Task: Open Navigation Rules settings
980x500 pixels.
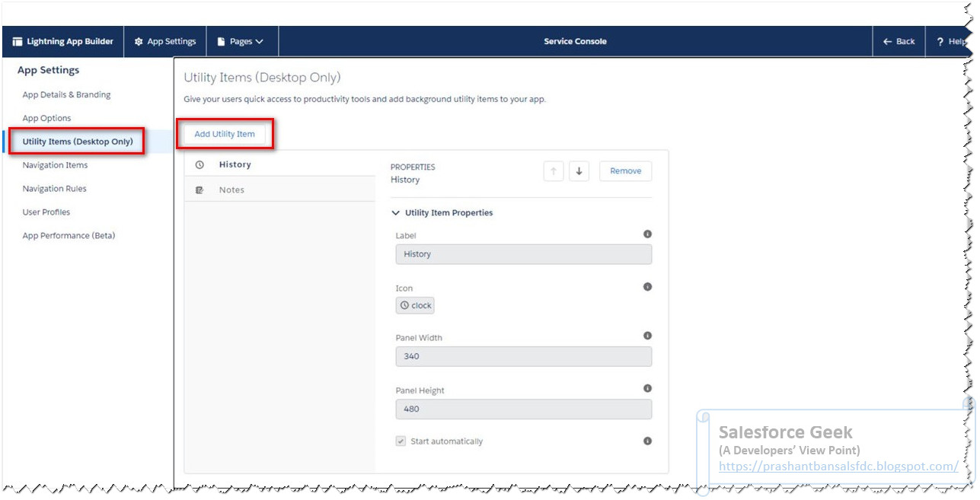Action: click(55, 189)
